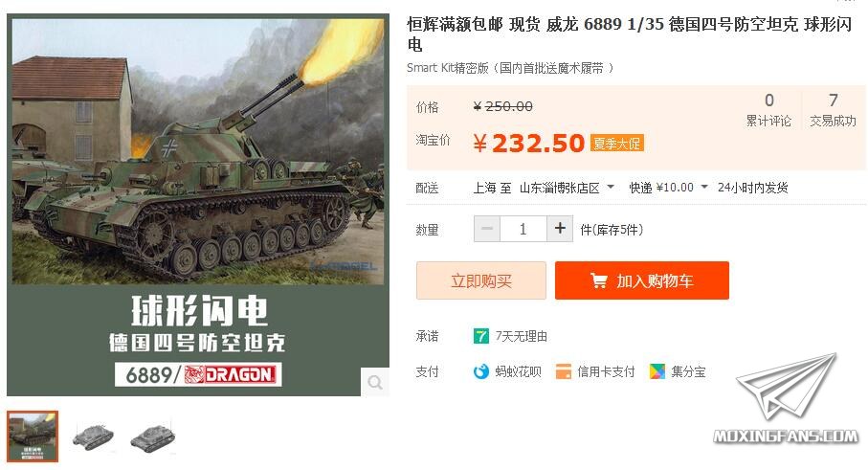Image resolution: width=868 pixels, height=470 pixels.
Task: Click the quantity input field showing 1
Action: (523, 229)
